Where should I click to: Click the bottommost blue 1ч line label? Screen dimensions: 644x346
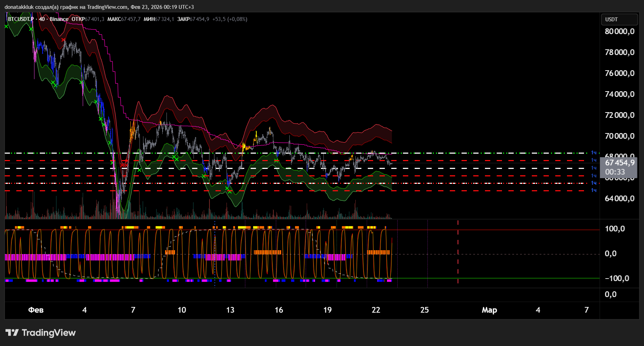(x=594, y=191)
